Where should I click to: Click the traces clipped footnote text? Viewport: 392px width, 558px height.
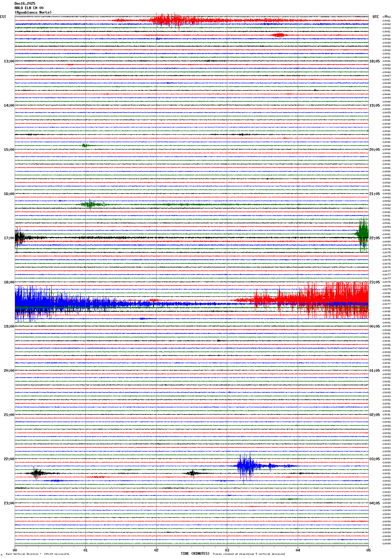point(248,554)
